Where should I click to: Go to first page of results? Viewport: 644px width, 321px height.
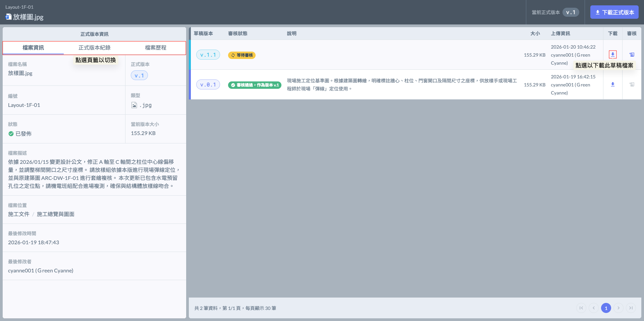point(581,308)
